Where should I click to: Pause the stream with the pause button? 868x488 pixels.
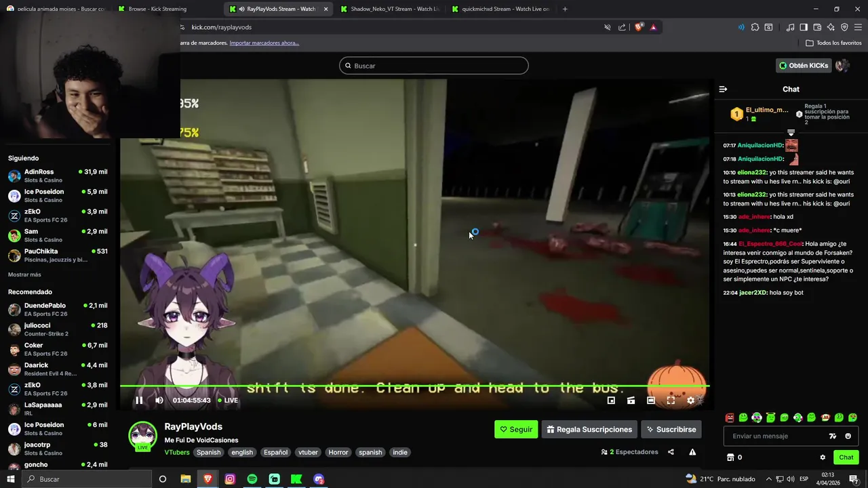coord(139,401)
